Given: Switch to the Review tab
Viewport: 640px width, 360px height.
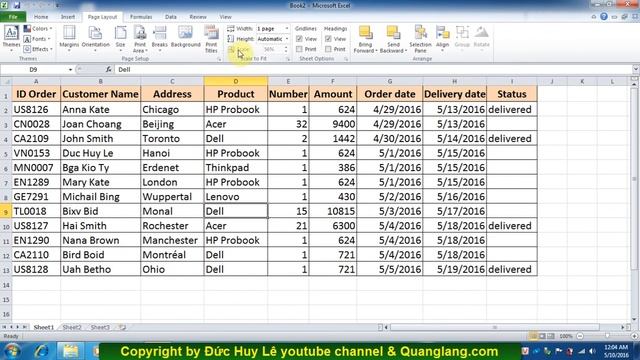Looking at the screenshot, I should (x=198, y=17).
